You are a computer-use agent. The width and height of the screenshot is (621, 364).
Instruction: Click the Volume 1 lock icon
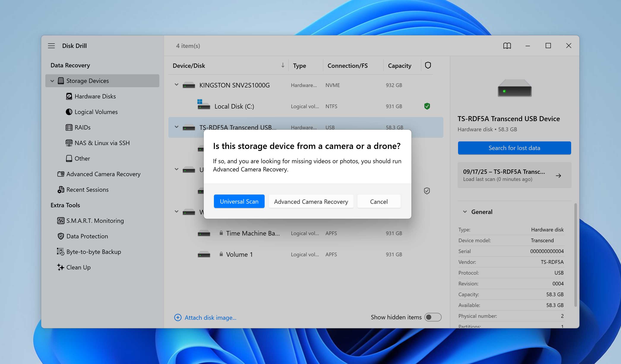221,254
